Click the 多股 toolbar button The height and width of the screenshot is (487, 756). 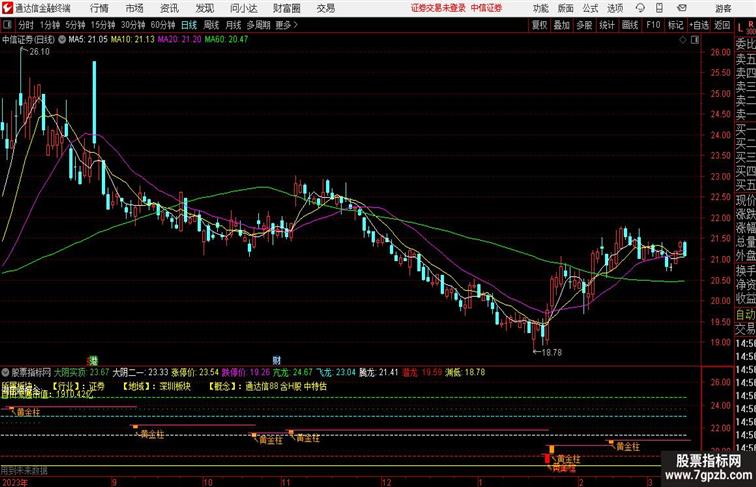(584, 25)
